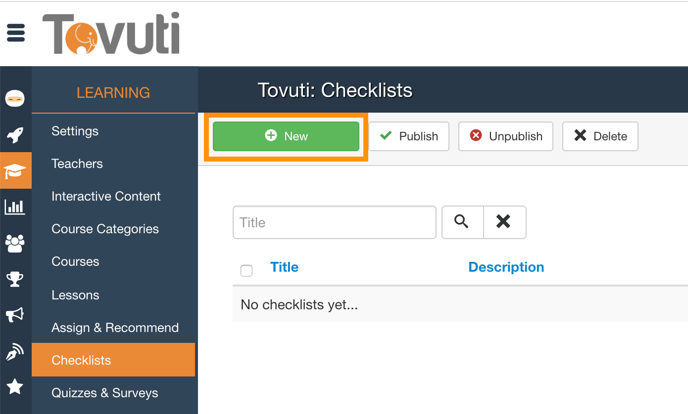Click the users group icon
The height and width of the screenshot is (414, 688).
coord(15,243)
